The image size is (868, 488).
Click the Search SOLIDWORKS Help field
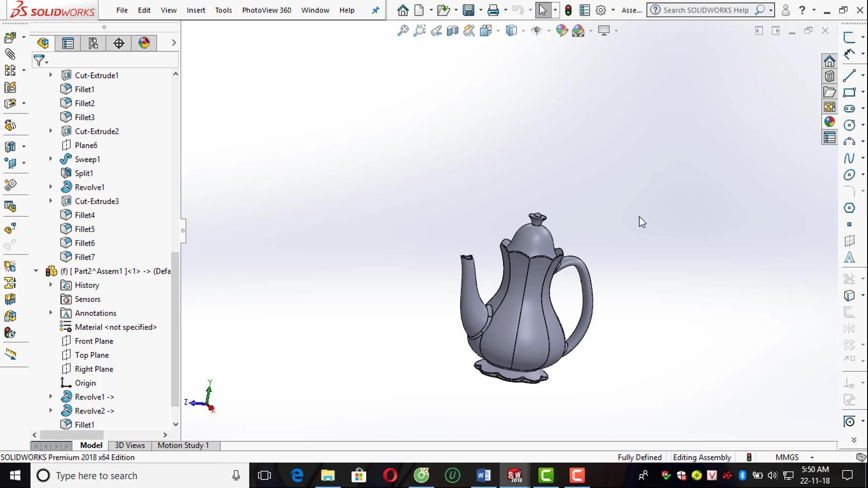(705, 10)
